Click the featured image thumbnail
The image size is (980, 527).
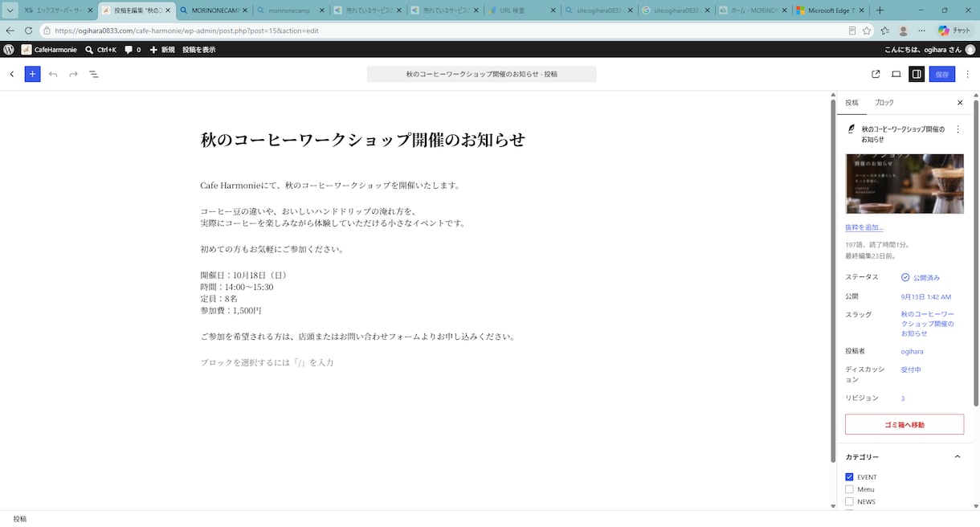904,183
